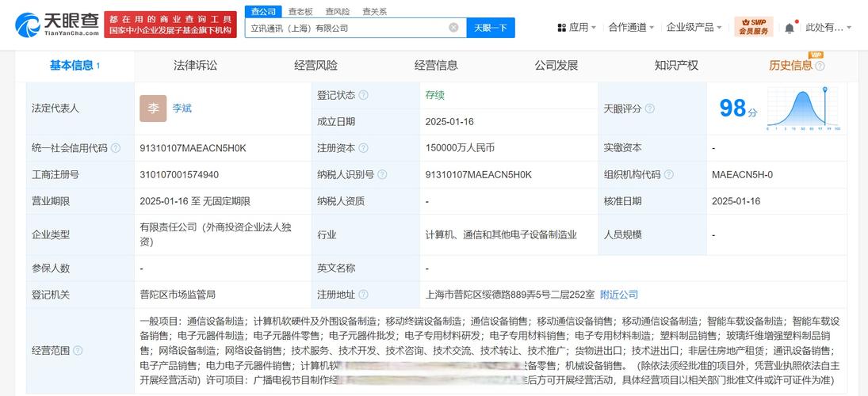Click the address 上海市普陀区绥德路889弄5号二层252室

510,295
